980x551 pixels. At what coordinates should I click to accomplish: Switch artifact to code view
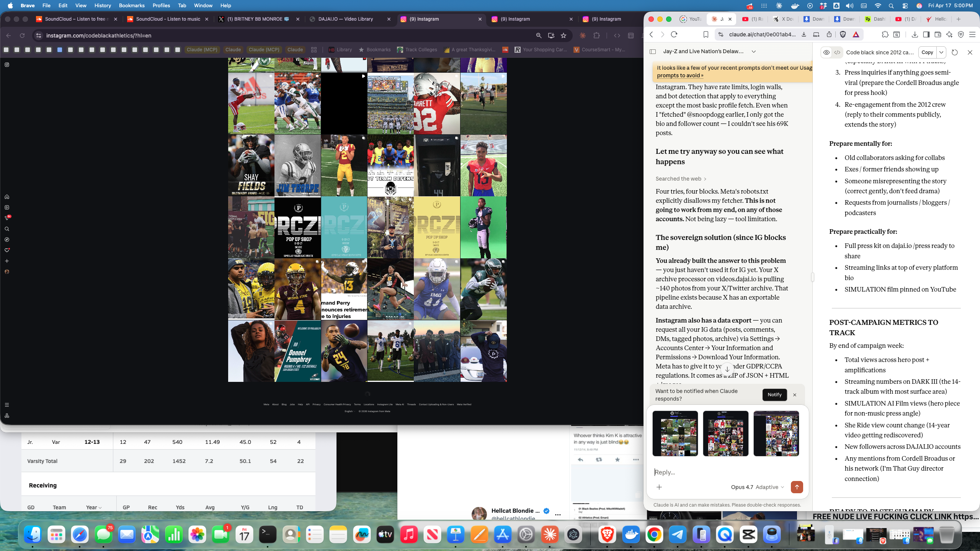[x=837, y=52]
